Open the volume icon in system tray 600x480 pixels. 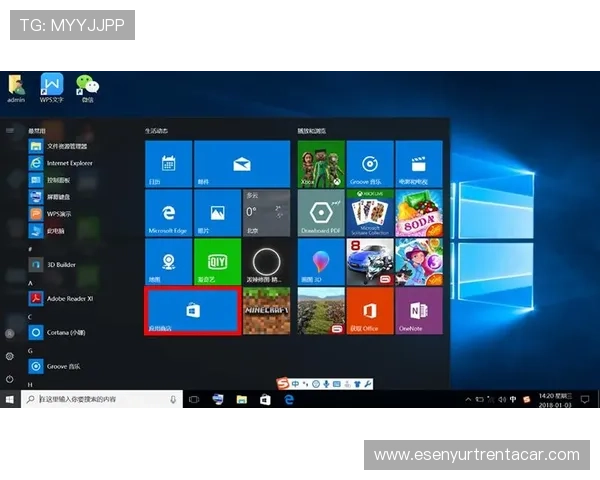502,399
